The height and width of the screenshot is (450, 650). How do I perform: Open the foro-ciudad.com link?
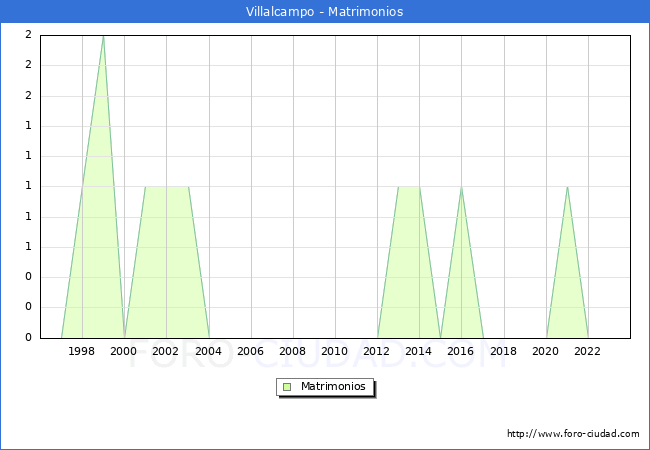click(573, 434)
